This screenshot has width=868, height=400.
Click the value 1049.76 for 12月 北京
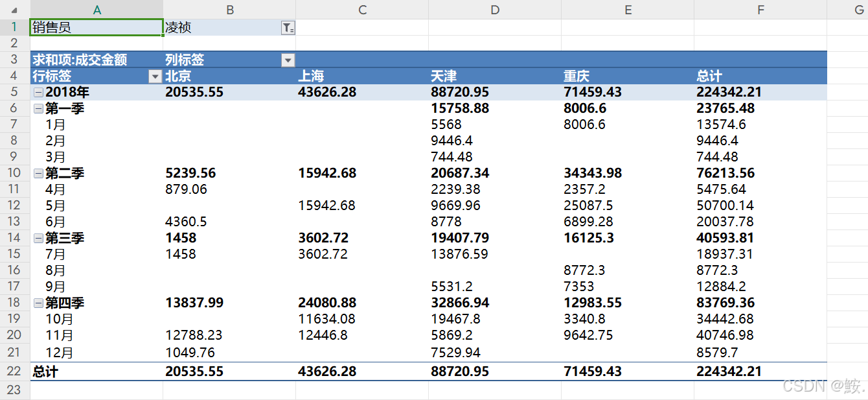[190, 353]
